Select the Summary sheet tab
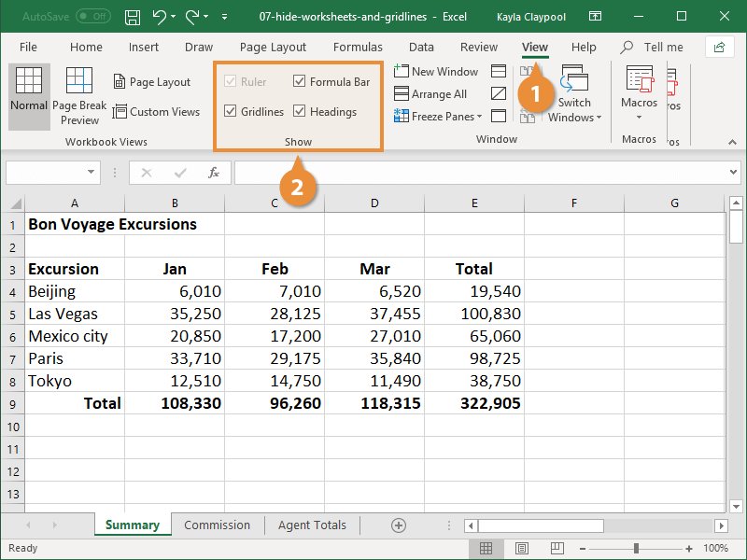 point(133,525)
